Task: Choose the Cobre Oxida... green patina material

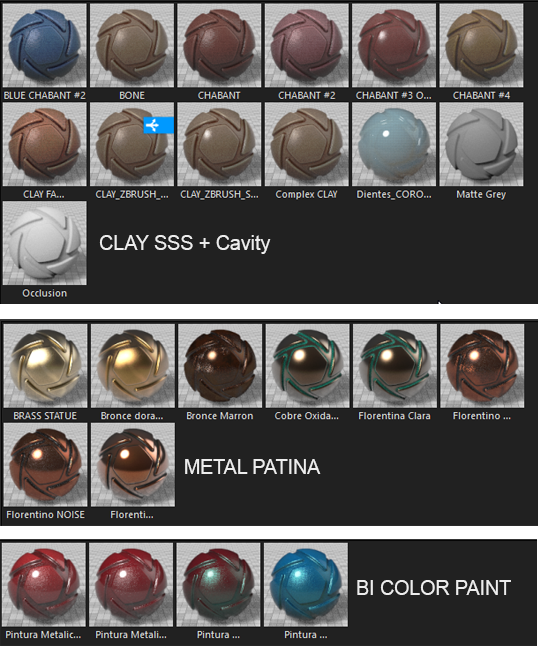Action: 307,366
